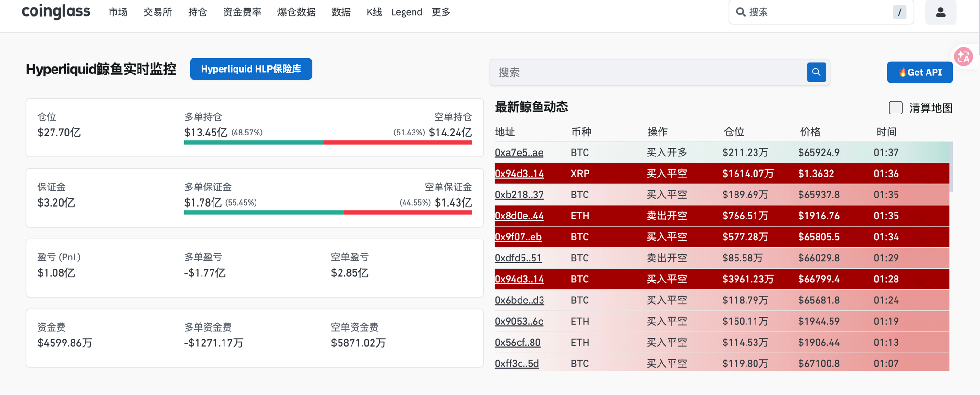Click the long margin value $1.78亿

(203, 203)
